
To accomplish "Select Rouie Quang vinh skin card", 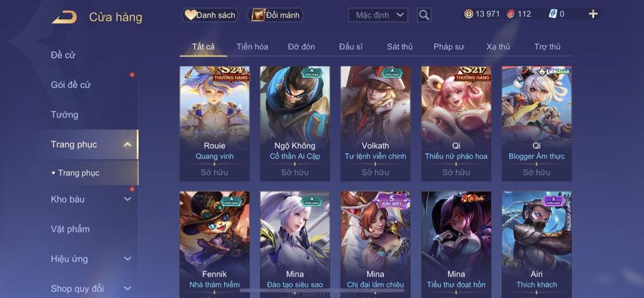I will pyautogui.click(x=215, y=123).
